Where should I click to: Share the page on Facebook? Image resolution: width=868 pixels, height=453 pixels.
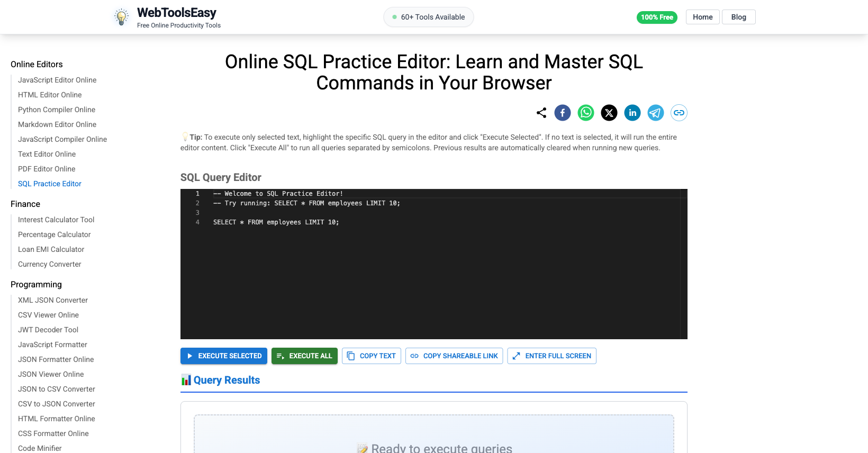(x=563, y=113)
